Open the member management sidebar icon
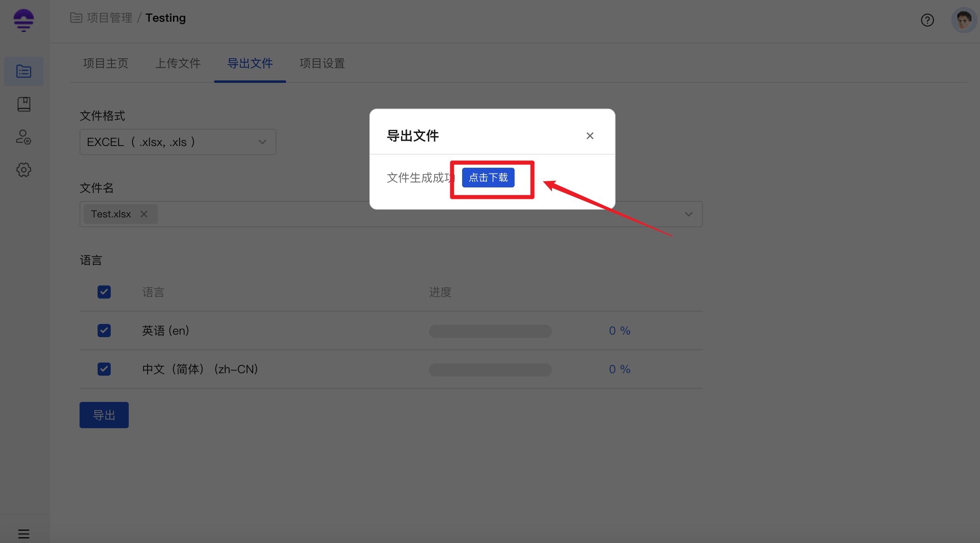Viewport: 980px width, 543px height. pos(24,137)
